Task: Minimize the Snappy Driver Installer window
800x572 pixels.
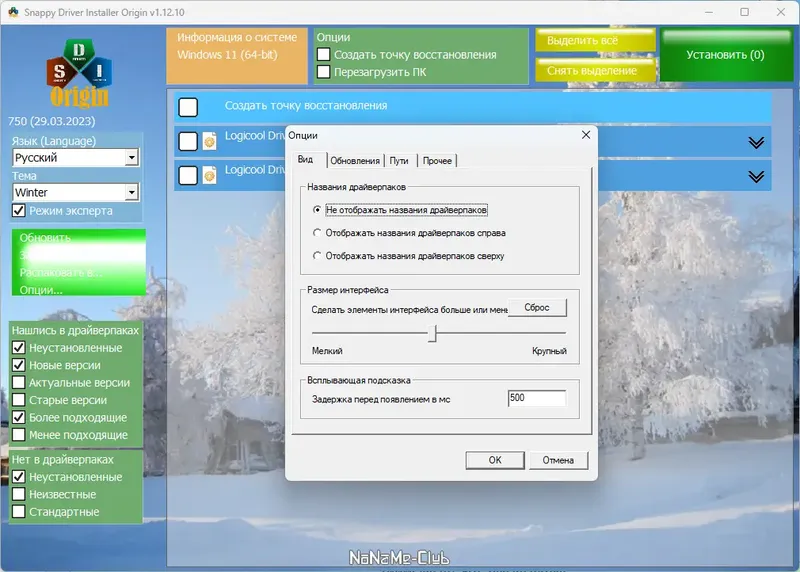Action: pyautogui.click(x=709, y=12)
